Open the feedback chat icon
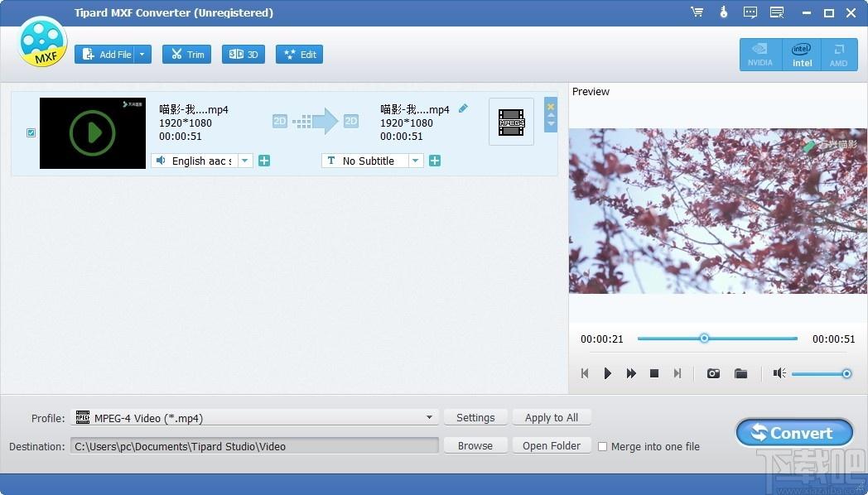The width and height of the screenshot is (868, 495). click(750, 12)
